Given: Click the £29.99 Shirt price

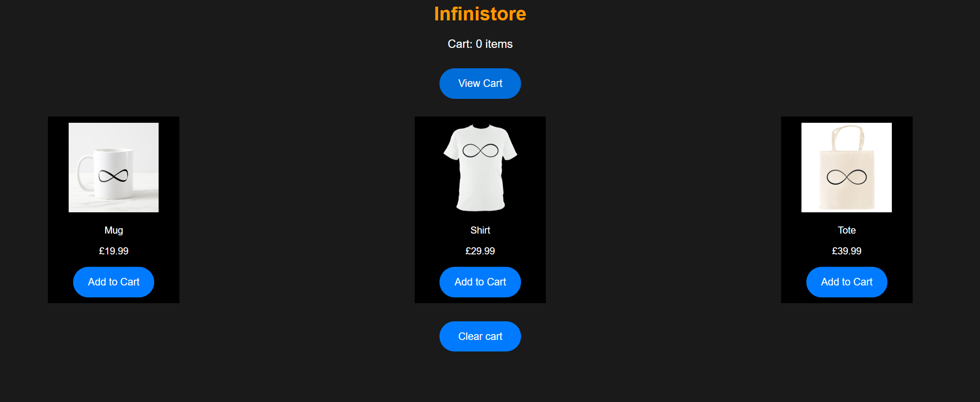Looking at the screenshot, I should pos(480,251).
